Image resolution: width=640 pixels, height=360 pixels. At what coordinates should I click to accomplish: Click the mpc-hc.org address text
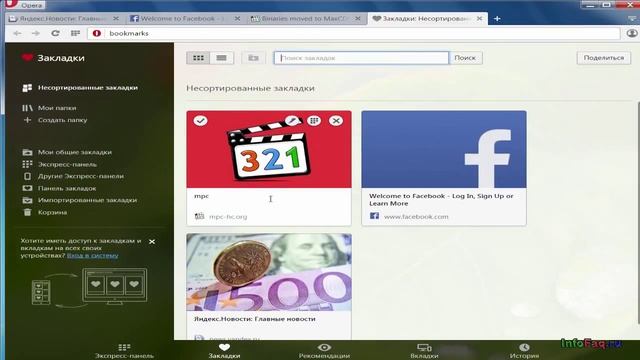pyautogui.click(x=228, y=217)
